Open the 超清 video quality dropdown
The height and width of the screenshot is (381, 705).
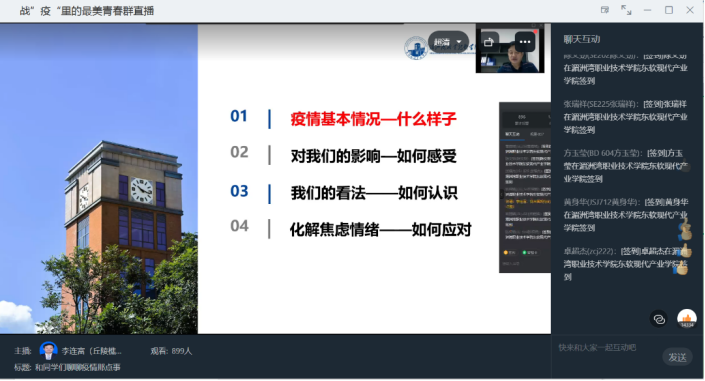tap(448, 42)
